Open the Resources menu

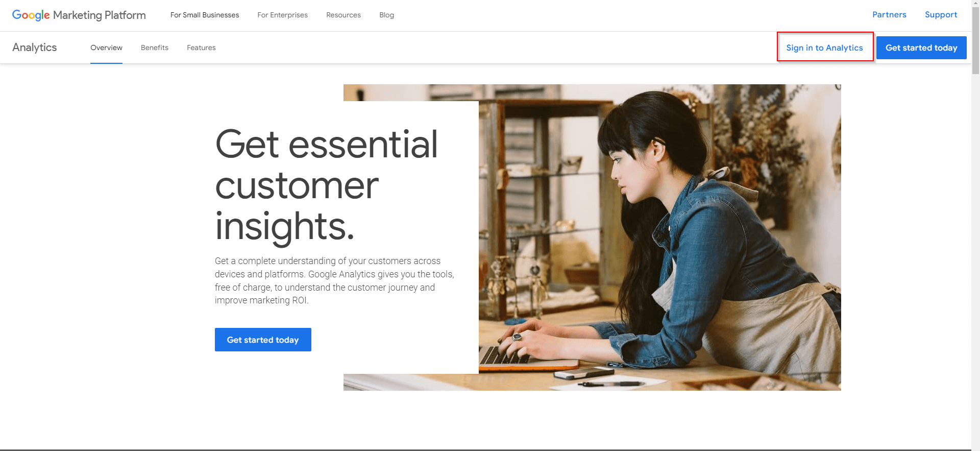point(344,15)
